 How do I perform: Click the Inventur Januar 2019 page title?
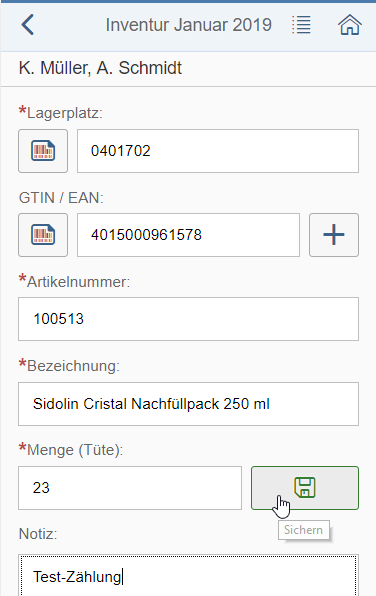pyautogui.click(x=189, y=25)
